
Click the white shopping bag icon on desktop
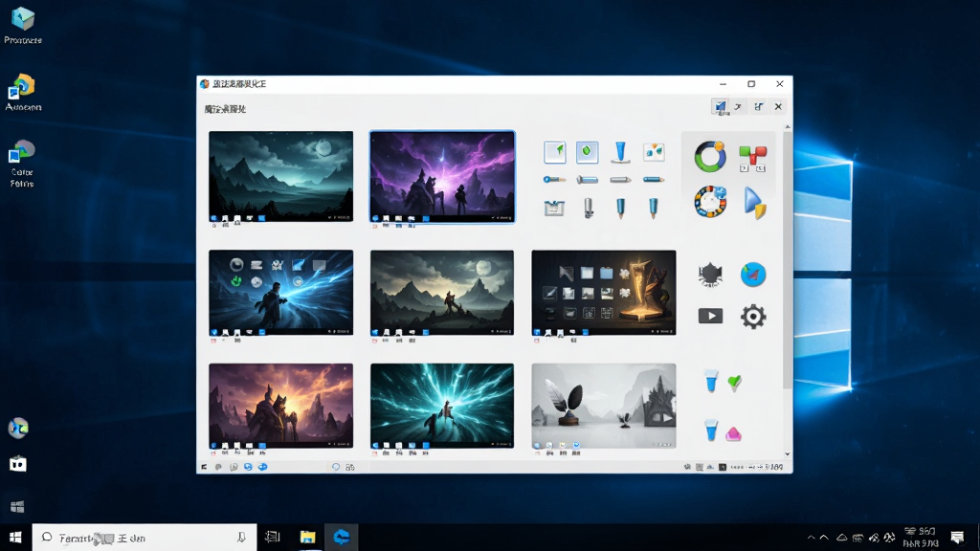[x=17, y=464]
